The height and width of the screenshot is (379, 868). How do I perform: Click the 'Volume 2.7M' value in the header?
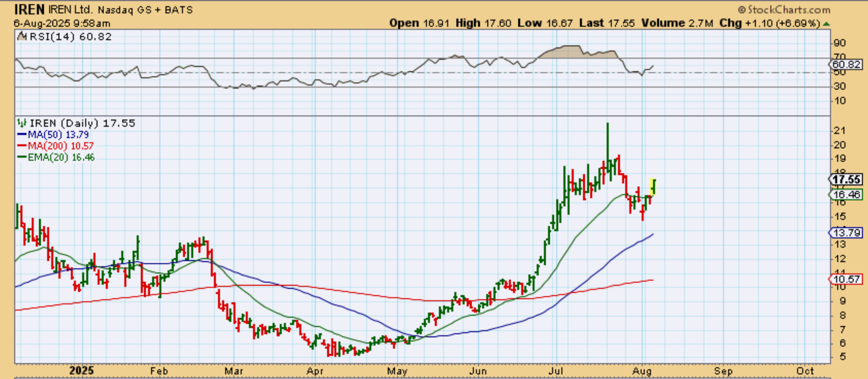click(677, 23)
